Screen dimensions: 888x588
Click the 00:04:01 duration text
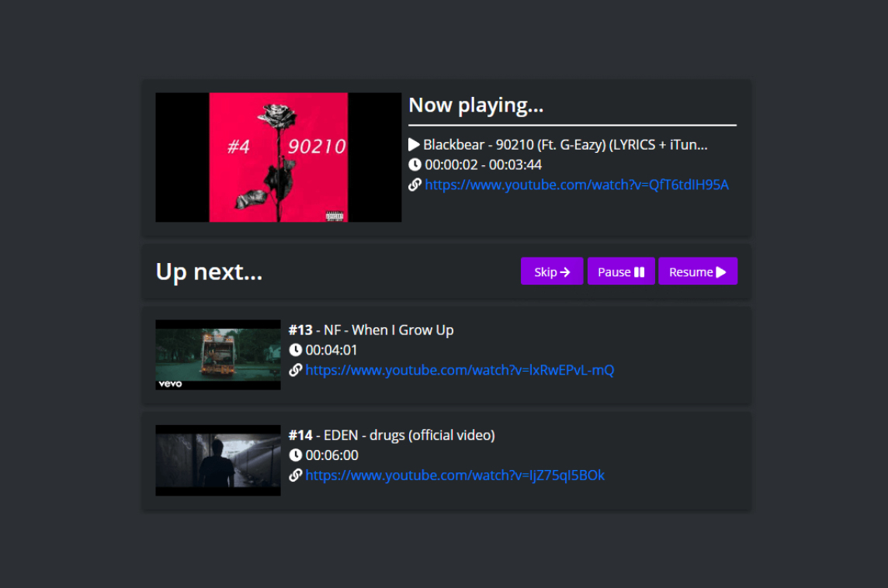point(331,351)
